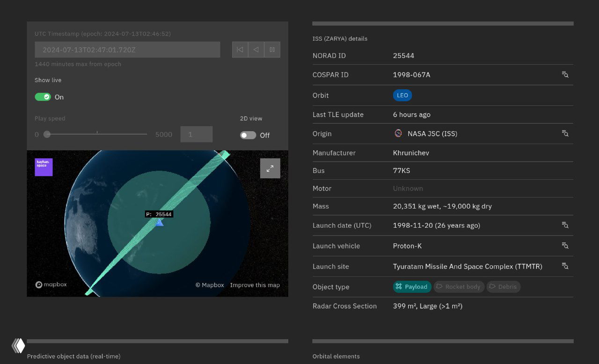Click the kayhan.space logo on the map
Viewport: 599px width, 364px height.
point(44,167)
